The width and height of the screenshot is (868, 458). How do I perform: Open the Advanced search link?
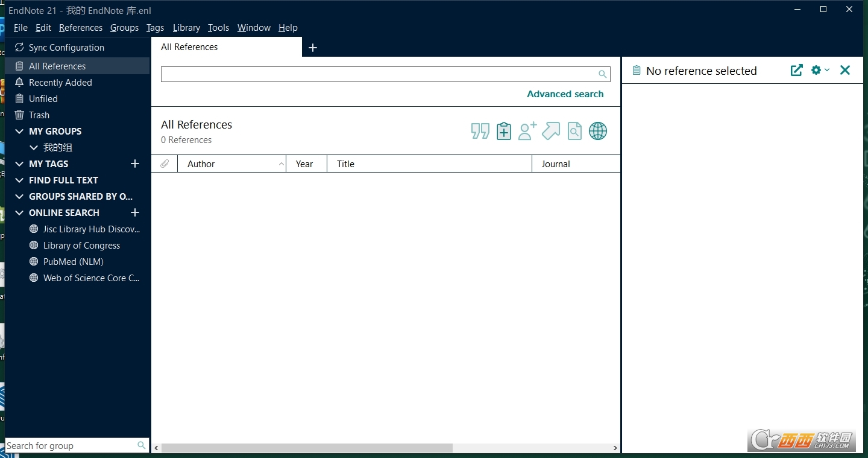point(565,94)
